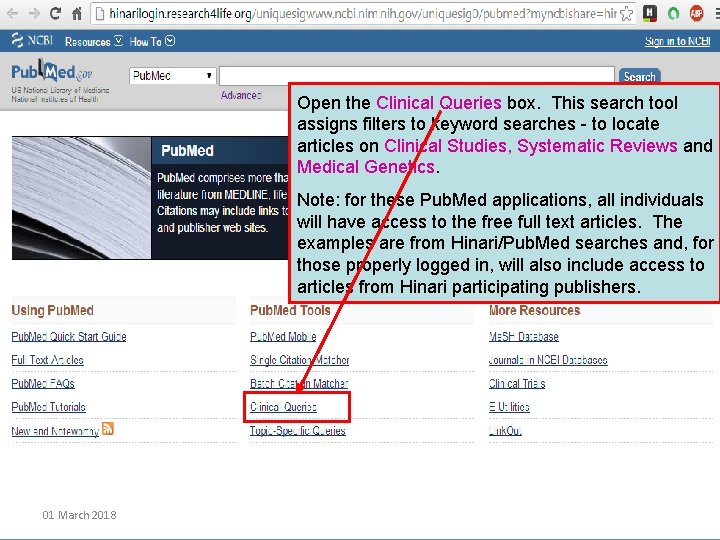
Task: Open the Advanced search link
Action: (241, 95)
